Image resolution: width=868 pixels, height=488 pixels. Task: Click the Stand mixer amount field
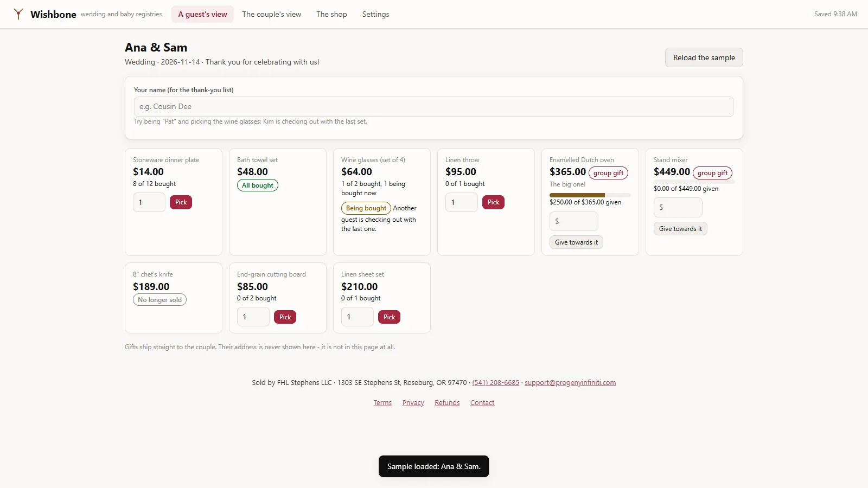tap(678, 207)
